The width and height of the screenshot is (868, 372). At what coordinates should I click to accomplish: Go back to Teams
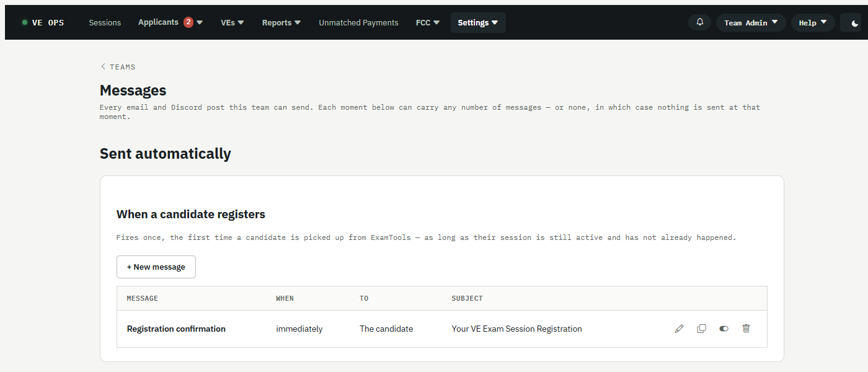click(x=118, y=67)
